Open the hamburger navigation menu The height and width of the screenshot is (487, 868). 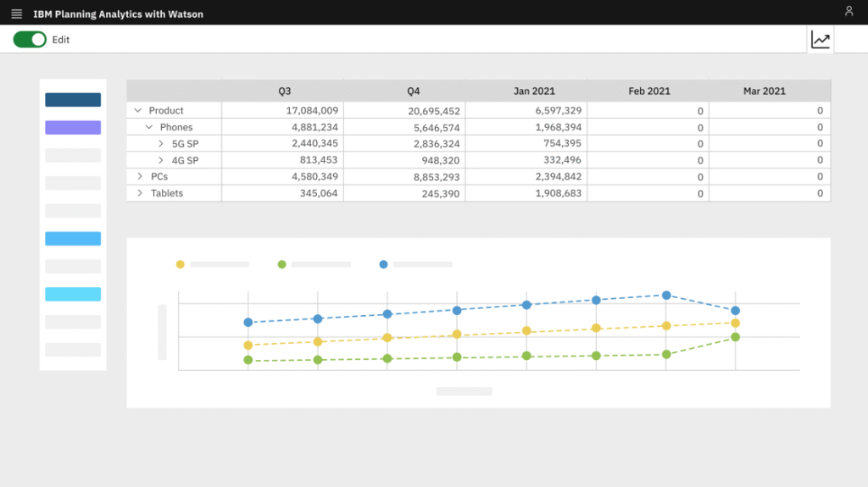(x=16, y=14)
